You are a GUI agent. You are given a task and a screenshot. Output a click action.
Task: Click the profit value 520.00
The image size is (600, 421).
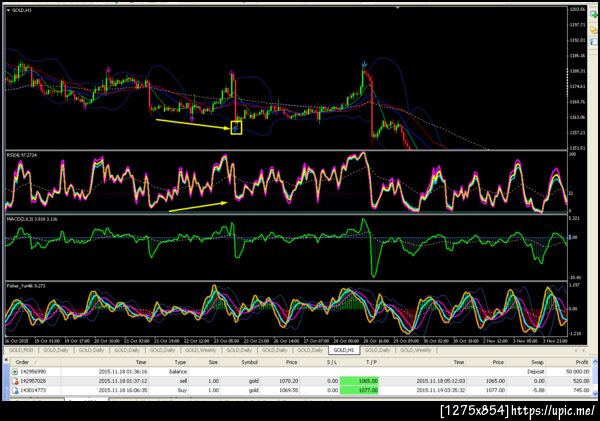click(581, 381)
